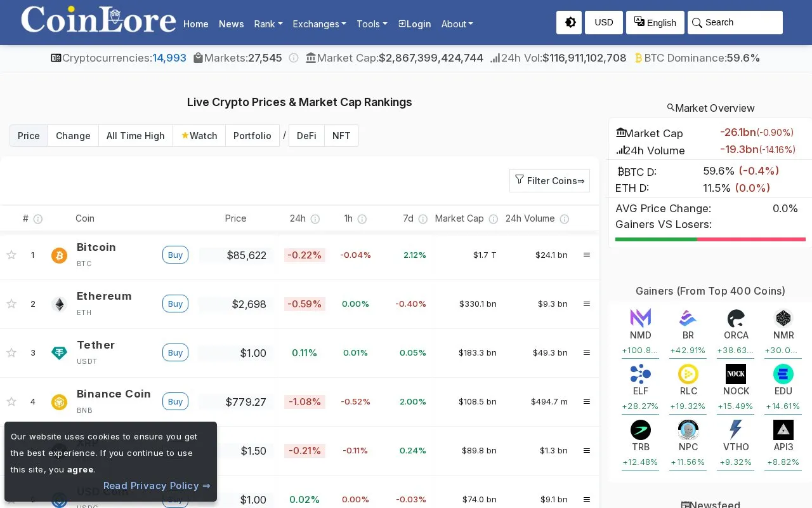This screenshot has height=508, width=812.
Task: Switch to the Change tab
Action: [x=73, y=136]
